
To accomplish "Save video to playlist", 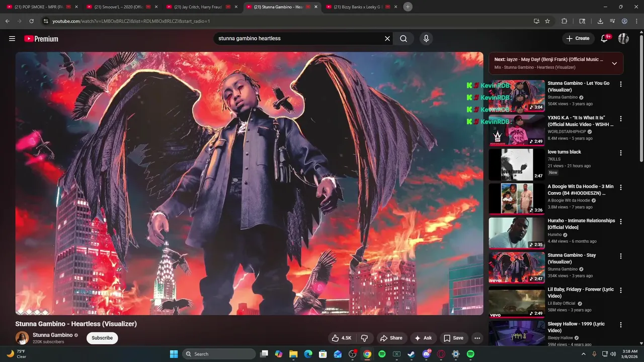I will tap(453, 338).
